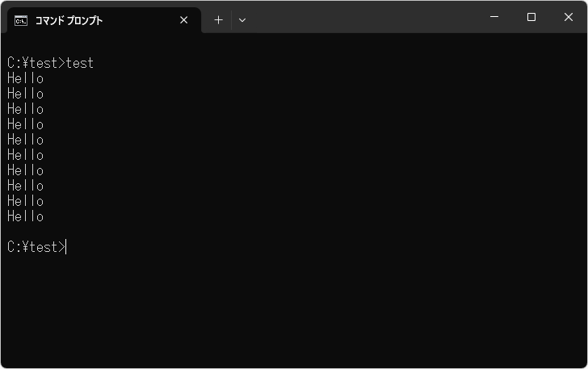
Task: Click the last Hello output line
Action: click(25, 216)
